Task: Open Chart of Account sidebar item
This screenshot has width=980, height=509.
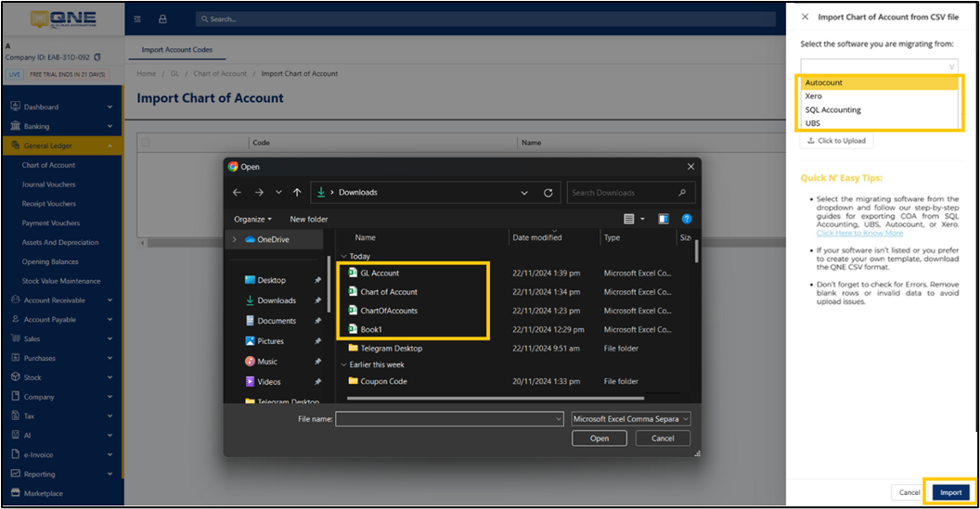Action: [x=48, y=166]
